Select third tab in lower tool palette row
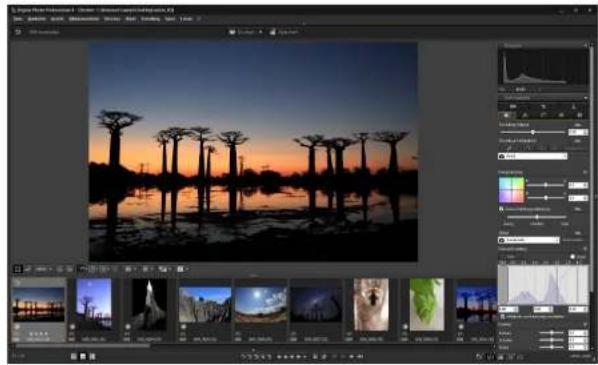This screenshot has height=365, width=598. tap(543, 115)
